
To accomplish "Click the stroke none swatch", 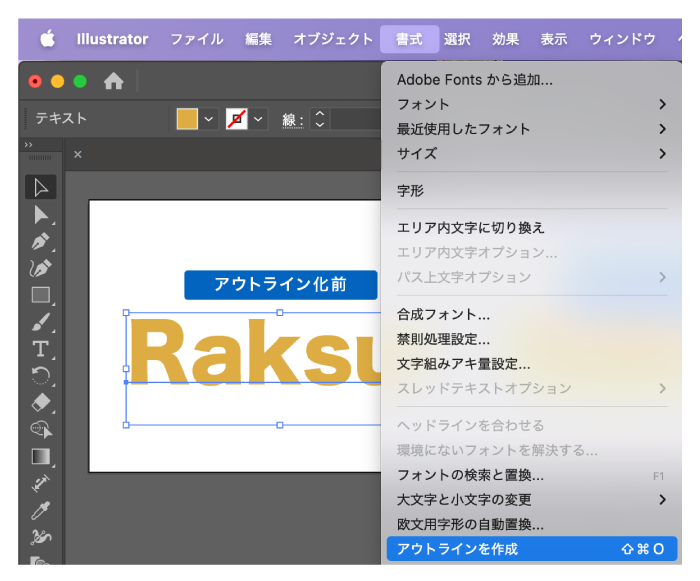I will click(237, 119).
